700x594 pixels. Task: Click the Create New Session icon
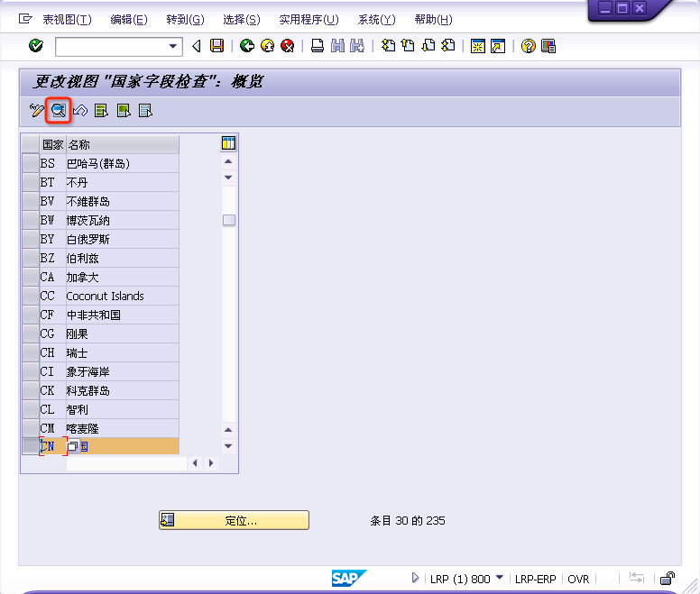pos(478,46)
